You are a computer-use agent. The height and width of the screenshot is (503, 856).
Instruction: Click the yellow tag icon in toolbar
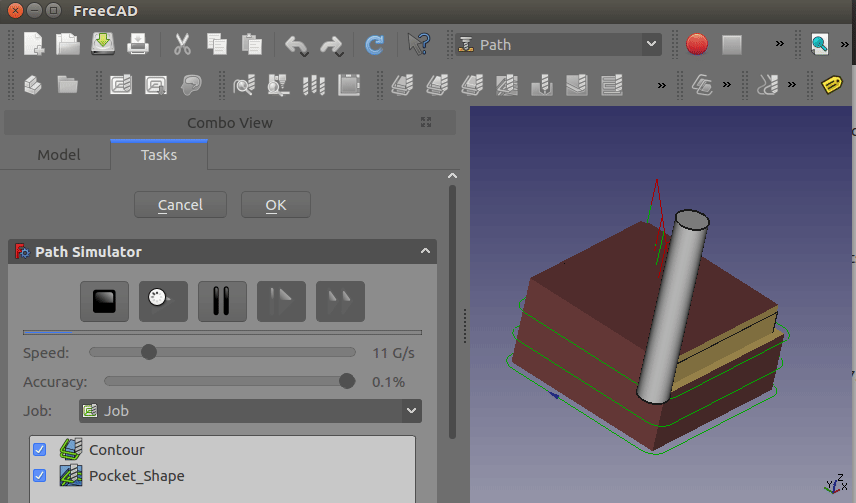tap(831, 85)
